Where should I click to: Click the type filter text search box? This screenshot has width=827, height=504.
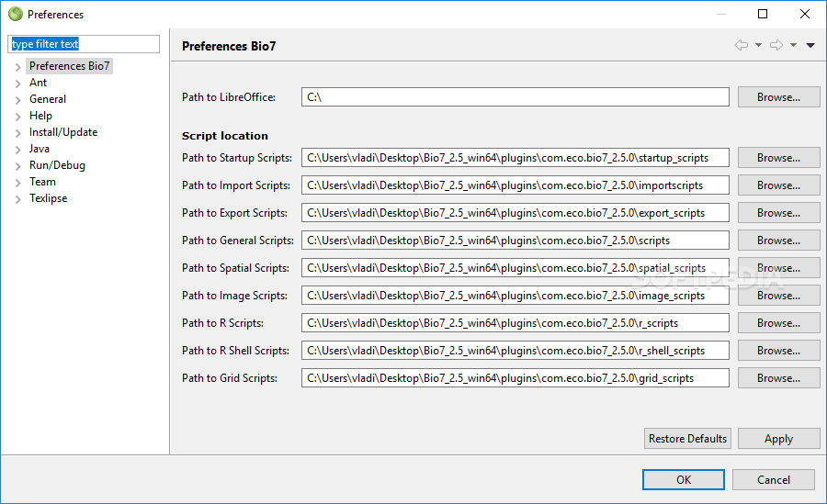click(84, 44)
